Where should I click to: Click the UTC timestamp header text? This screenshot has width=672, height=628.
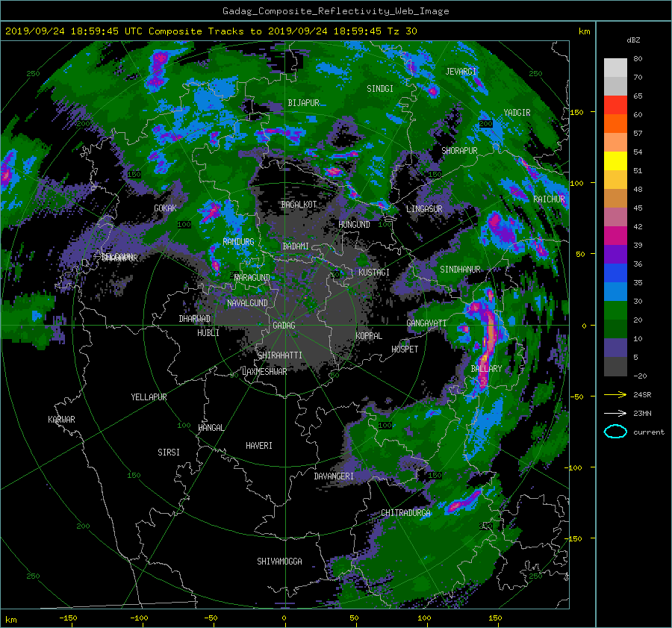coord(211,31)
